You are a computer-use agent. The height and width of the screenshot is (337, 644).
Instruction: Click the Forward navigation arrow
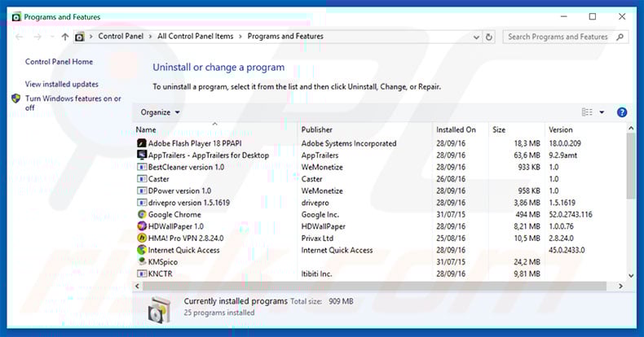[x=37, y=37]
